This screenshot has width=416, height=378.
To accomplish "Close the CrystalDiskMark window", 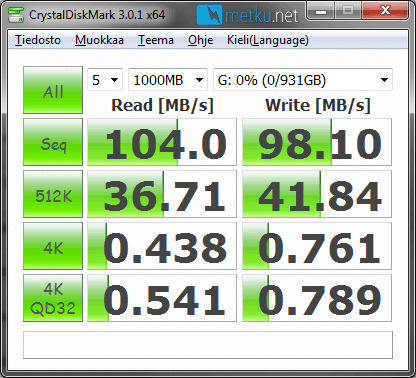I will point(385,11).
